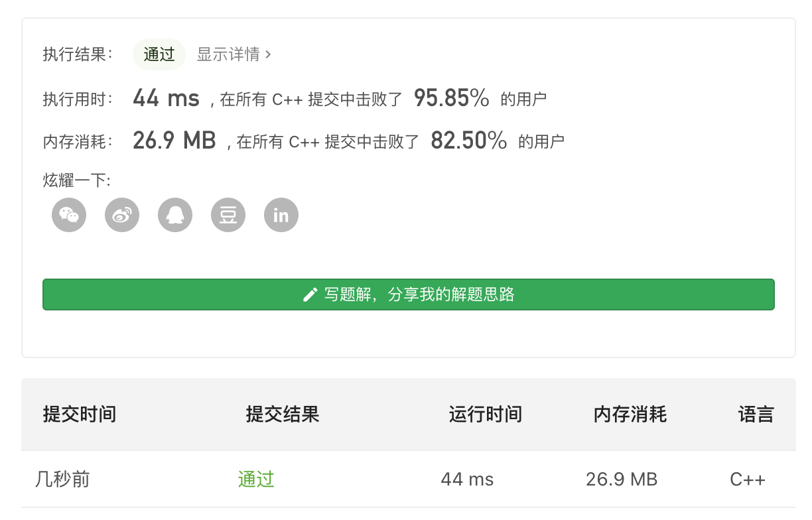The image size is (812, 520).
Task: Share result via the LinkedIn icon
Action: point(281,215)
